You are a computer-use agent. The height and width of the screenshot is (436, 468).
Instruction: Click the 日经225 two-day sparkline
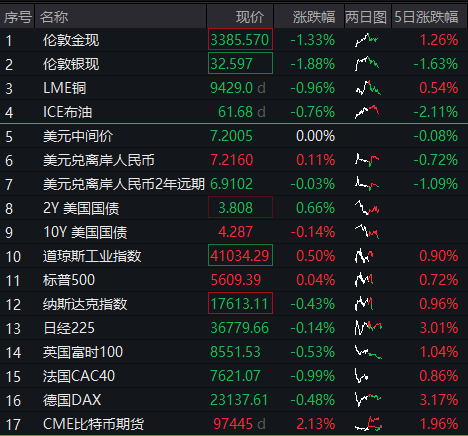[x=368, y=328]
